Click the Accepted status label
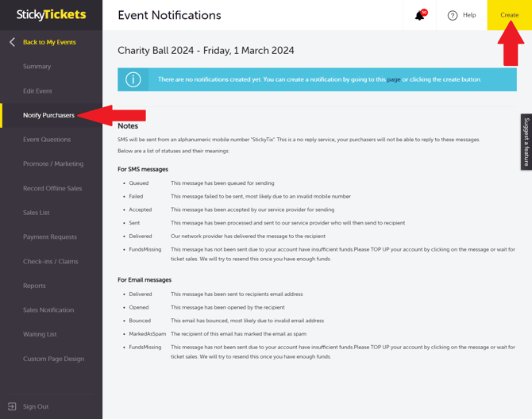 coord(140,209)
